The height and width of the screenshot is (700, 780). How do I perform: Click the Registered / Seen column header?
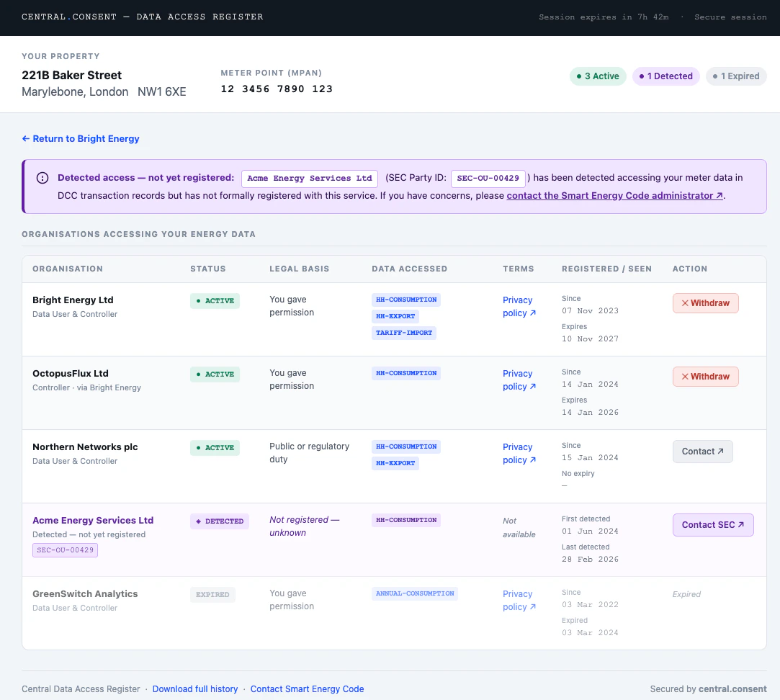606,269
